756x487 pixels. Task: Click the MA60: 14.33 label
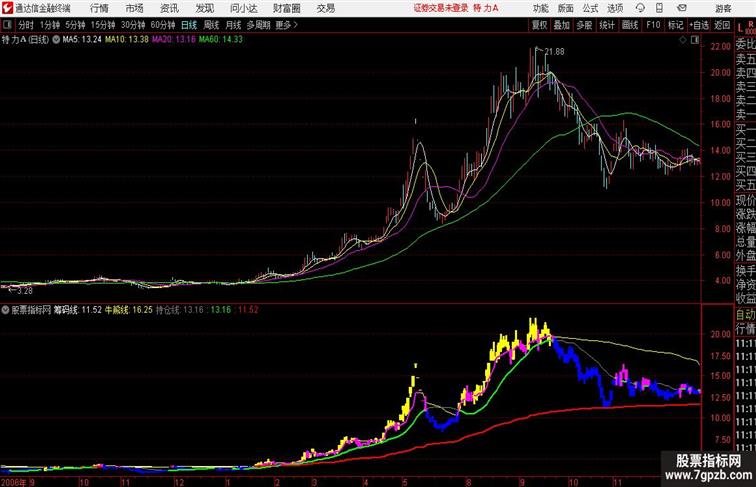coord(221,40)
